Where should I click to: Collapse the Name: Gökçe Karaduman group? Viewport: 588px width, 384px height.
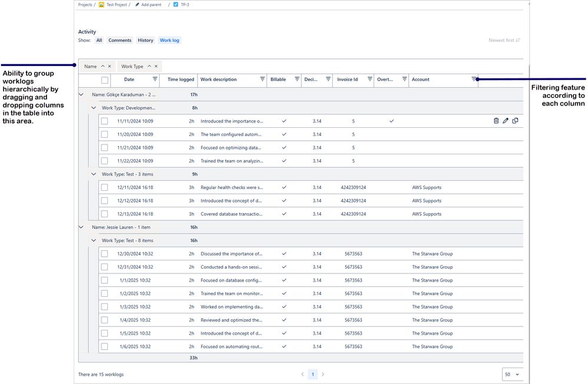tap(81, 94)
